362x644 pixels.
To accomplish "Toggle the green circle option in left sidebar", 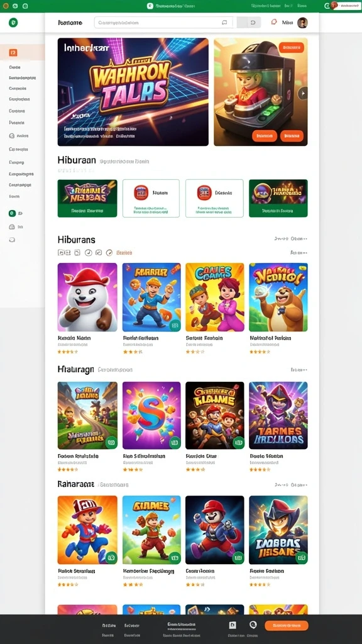I will (x=13, y=213).
